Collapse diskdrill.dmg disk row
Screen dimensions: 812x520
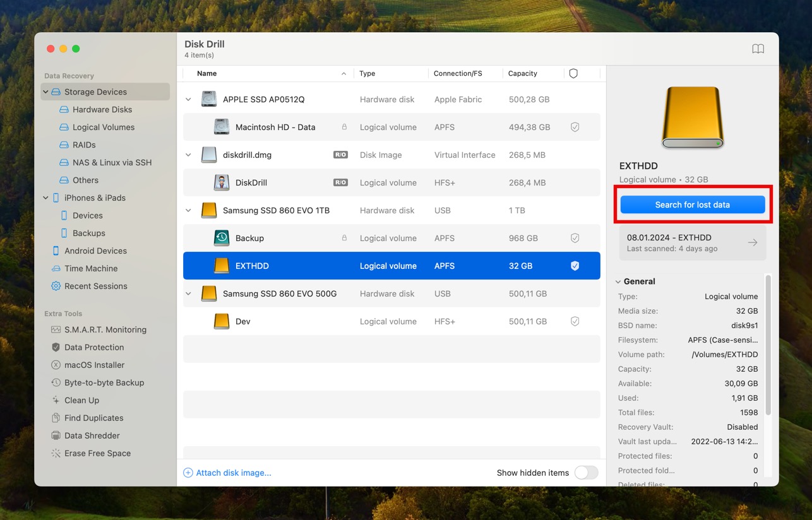click(x=188, y=155)
